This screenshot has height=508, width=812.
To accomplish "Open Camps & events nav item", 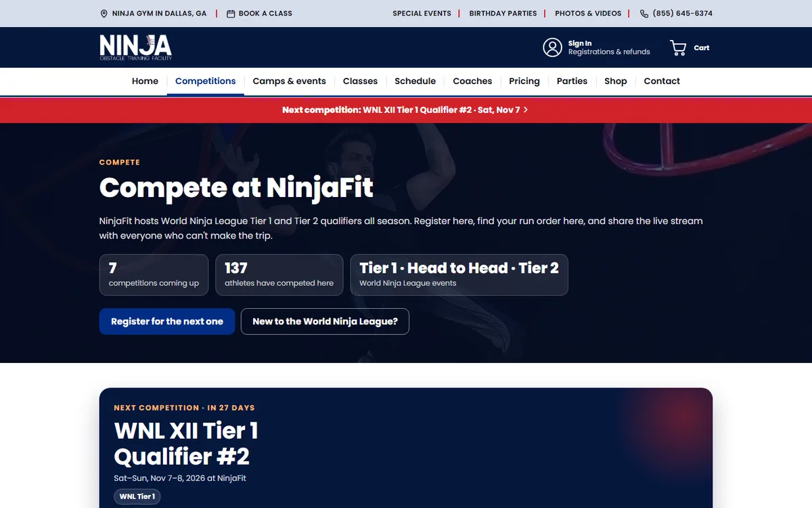I will pyautogui.click(x=289, y=81).
